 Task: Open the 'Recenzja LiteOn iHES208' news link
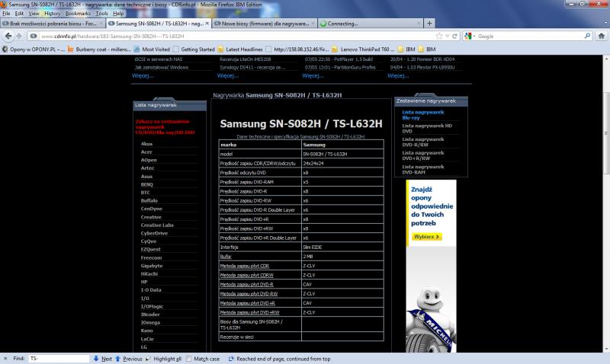point(245,59)
